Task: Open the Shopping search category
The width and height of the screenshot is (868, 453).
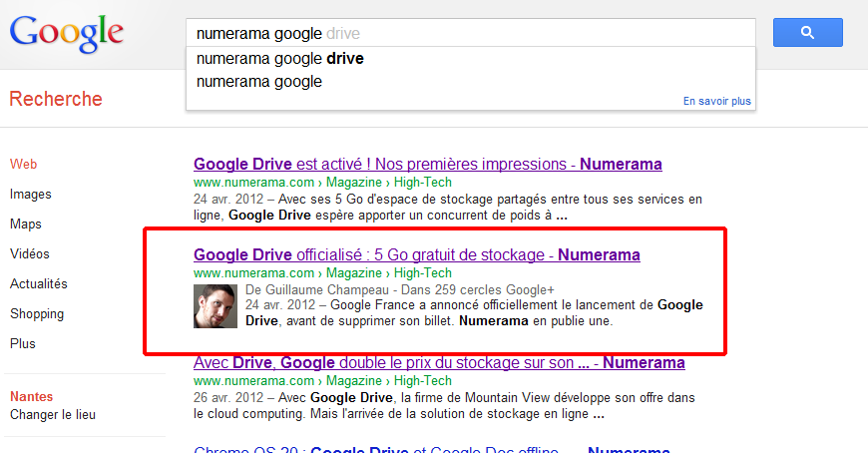Action: coord(37,314)
